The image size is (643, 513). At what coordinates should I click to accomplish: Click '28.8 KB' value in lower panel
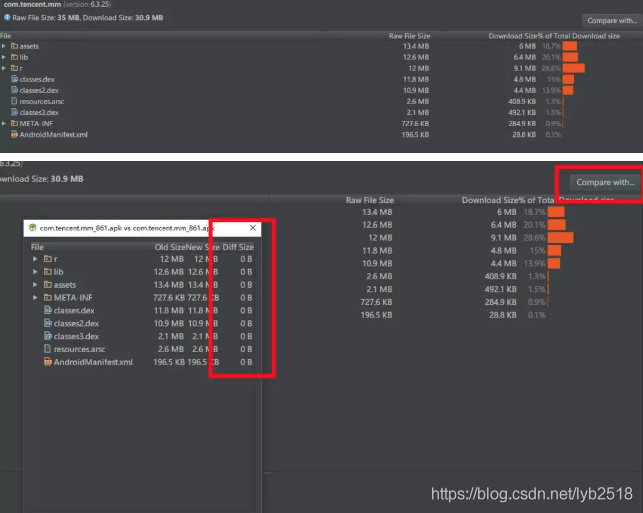(503, 315)
